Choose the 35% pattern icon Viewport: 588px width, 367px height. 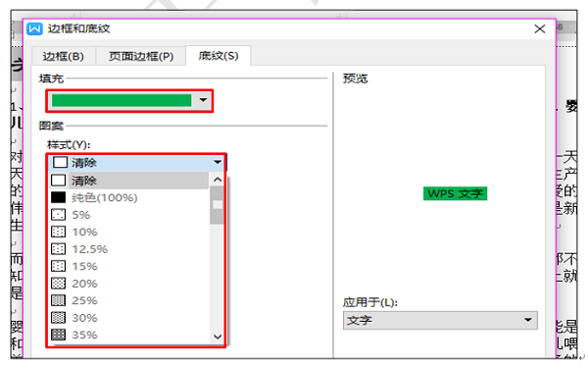[x=58, y=335]
